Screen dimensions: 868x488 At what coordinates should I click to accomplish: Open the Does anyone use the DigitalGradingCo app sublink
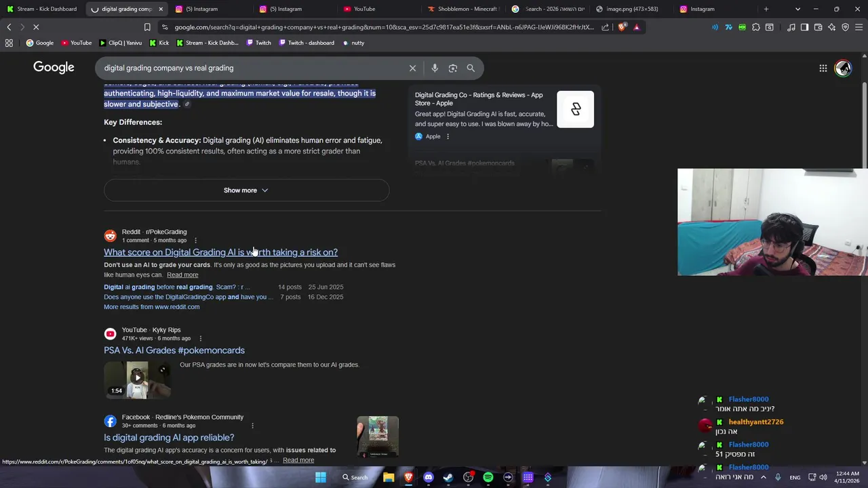(189, 297)
